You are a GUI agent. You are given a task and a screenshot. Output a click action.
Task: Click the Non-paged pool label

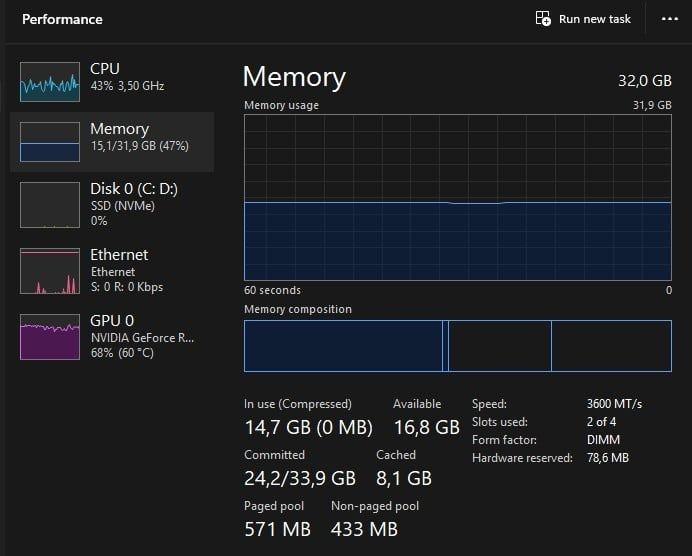375,506
